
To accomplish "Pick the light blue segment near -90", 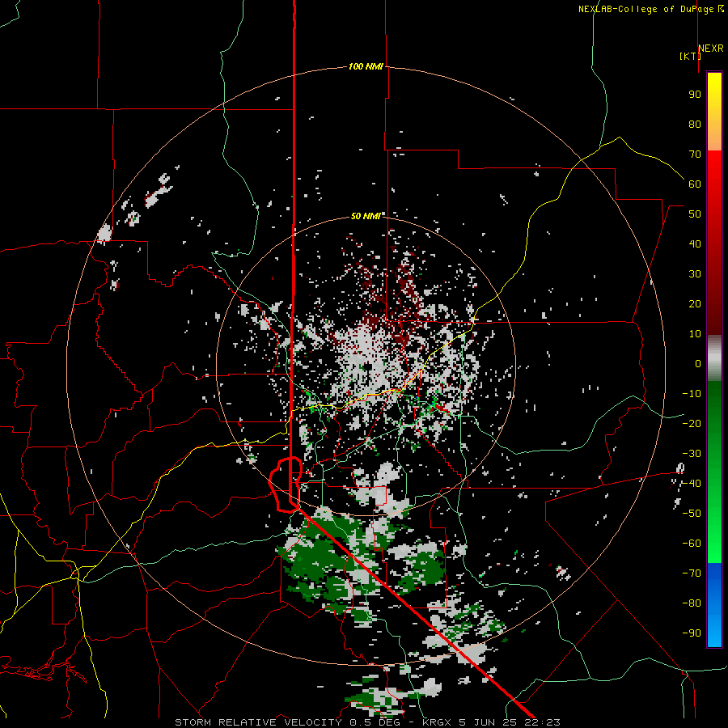I will pos(714,632).
